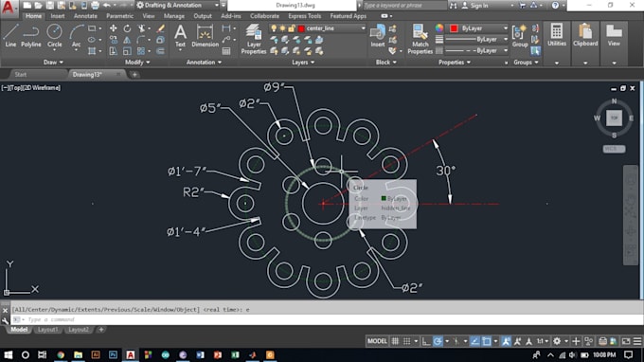Click the Mirror tool icon

(x=127, y=40)
